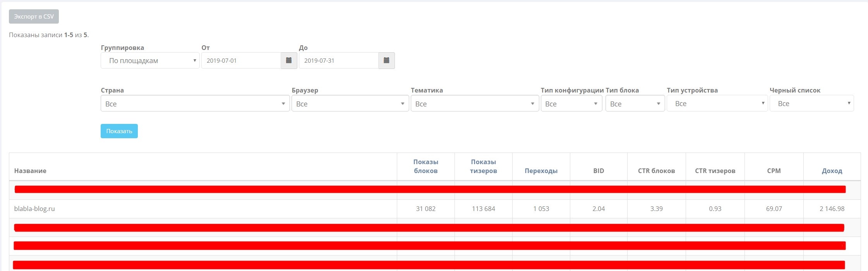This screenshot has width=868, height=271.
Task: Click the 'От' date field 2019-07-01
Action: tap(241, 60)
